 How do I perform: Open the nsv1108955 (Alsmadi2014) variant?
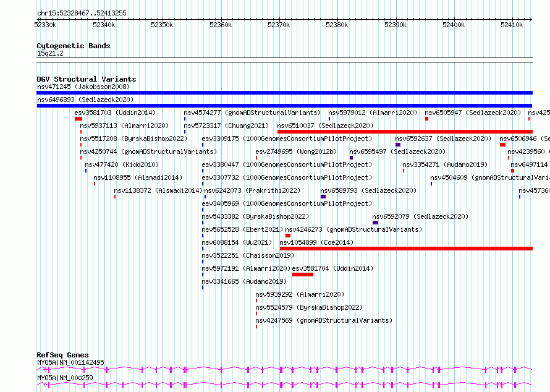[x=138, y=177]
